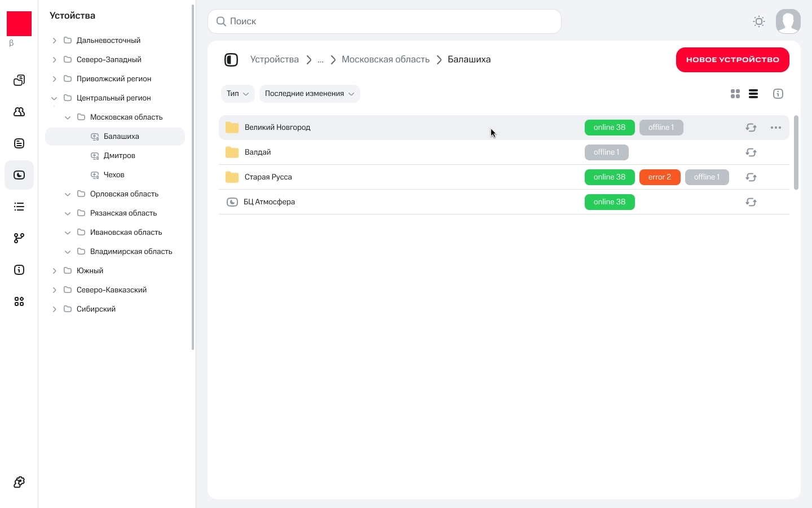This screenshot has height=508, width=812.
Task: Click the Поиск search field
Action: click(x=385, y=21)
